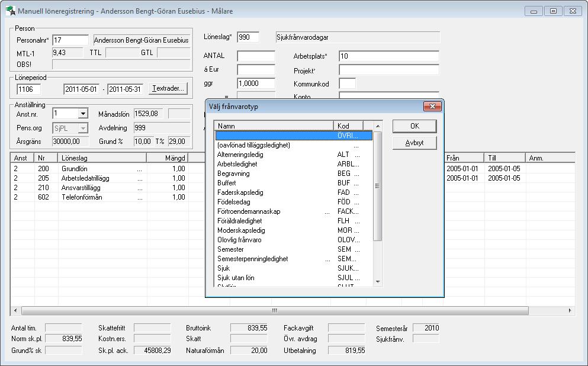
Task: Confirm selection with OK button
Action: (x=415, y=126)
